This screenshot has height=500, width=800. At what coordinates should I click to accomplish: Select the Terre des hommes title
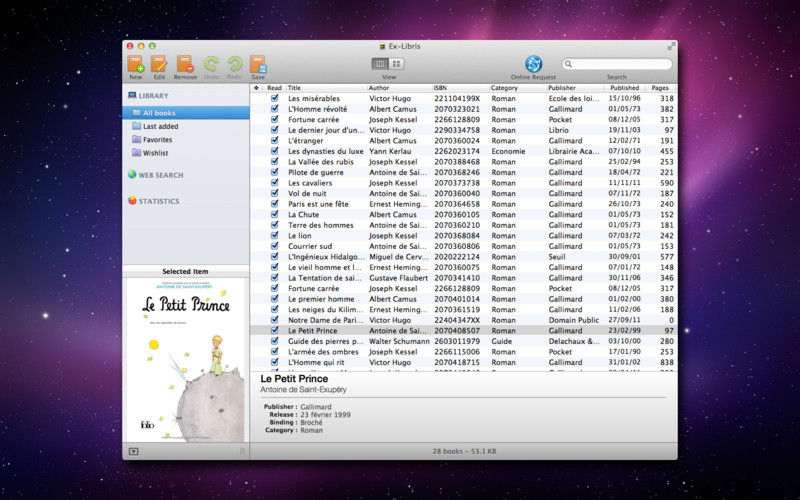pyautogui.click(x=321, y=225)
